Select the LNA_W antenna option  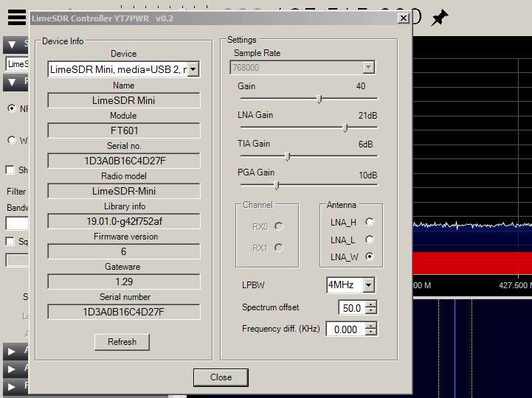tap(370, 256)
